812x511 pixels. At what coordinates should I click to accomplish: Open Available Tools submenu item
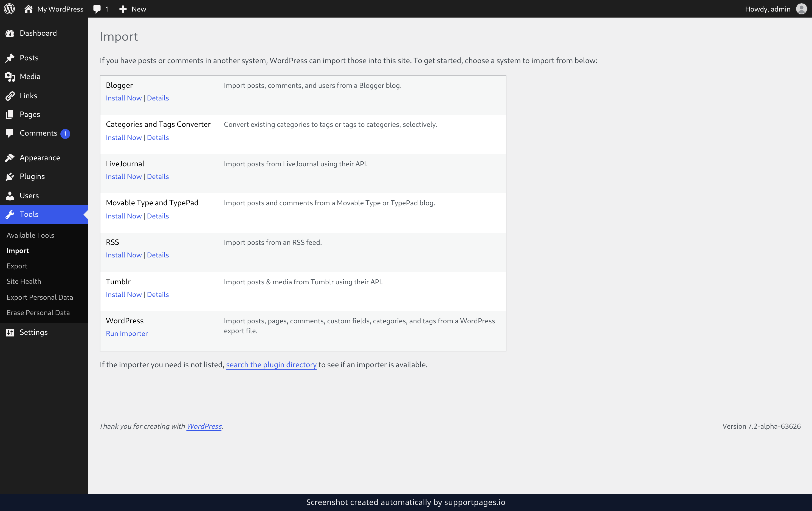coord(30,235)
